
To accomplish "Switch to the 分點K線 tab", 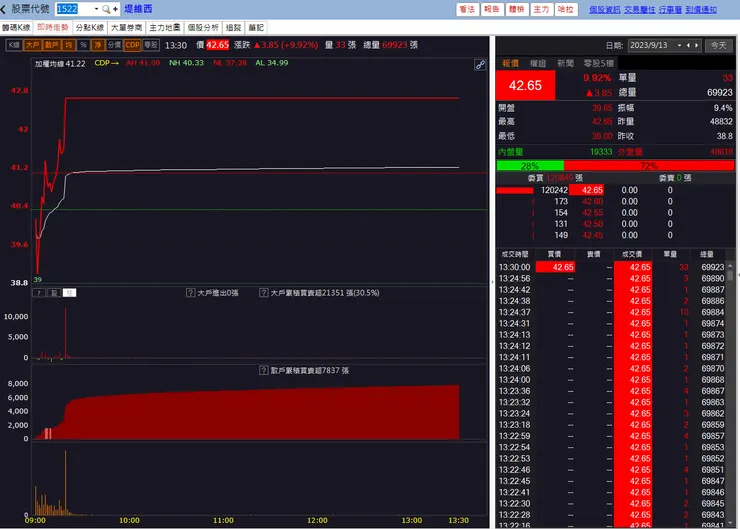I will coord(90,28).
